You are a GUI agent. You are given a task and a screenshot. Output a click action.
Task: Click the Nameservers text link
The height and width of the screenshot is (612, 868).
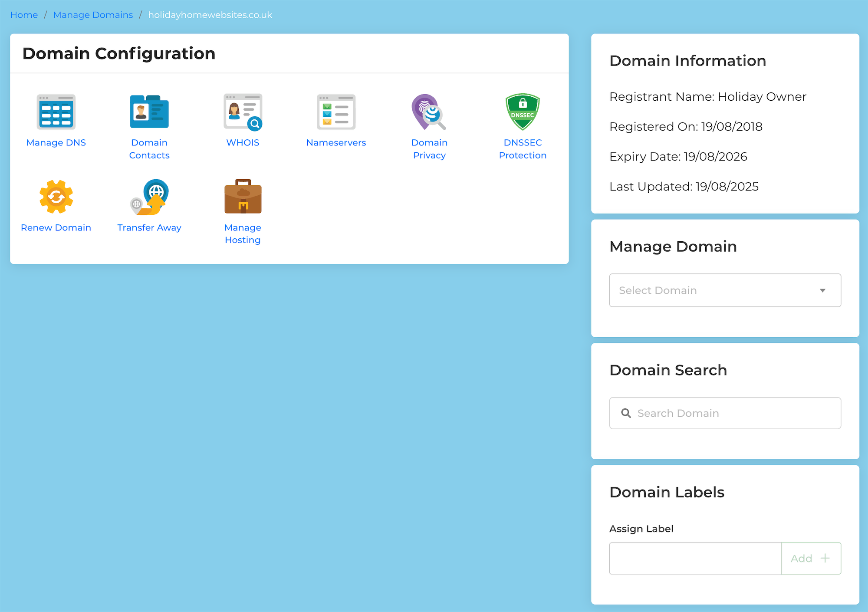pyautogui.click(x=336, y=142)
